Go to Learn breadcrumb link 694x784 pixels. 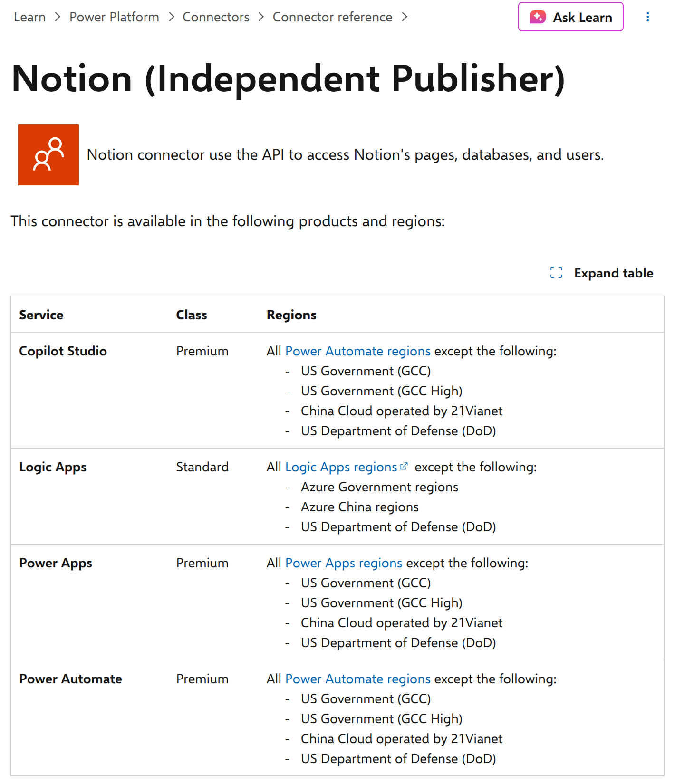[30, 17]
